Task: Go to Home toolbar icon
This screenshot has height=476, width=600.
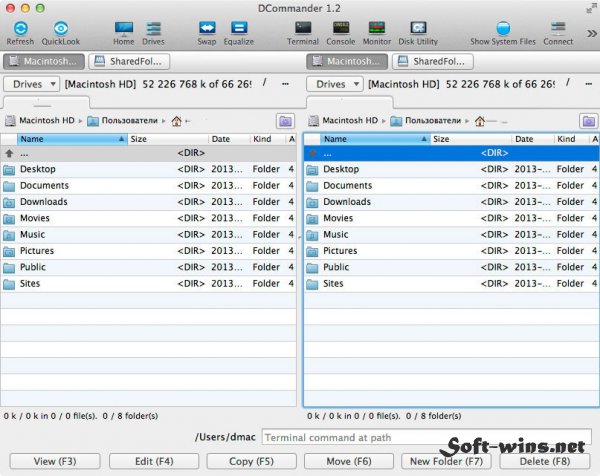Action: pos(124,28)
